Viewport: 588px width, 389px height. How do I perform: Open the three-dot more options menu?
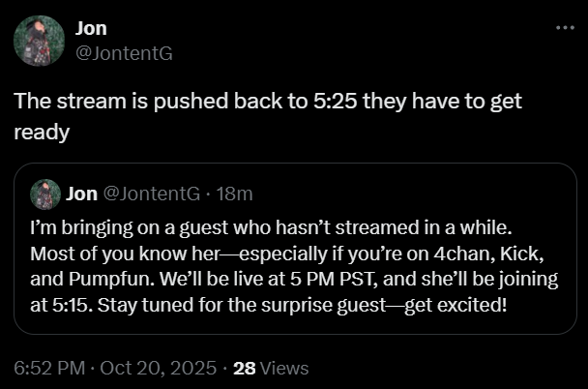point(565,27)
